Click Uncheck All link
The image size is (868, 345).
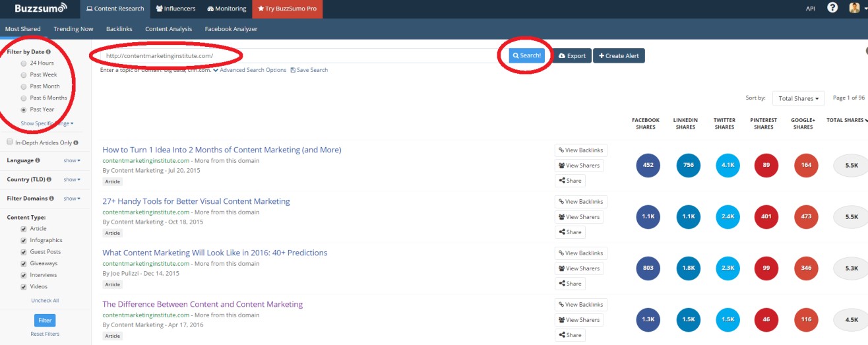[45, 301]
